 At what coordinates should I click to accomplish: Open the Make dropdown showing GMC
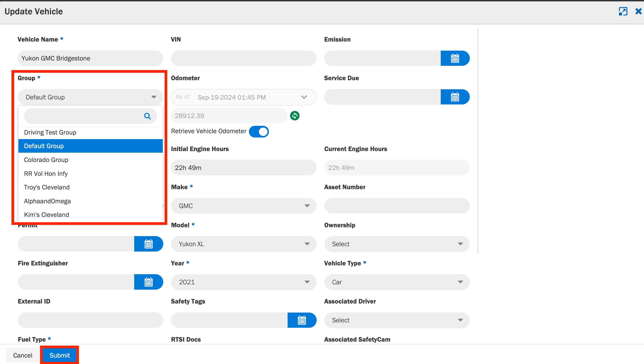[244, 206]
